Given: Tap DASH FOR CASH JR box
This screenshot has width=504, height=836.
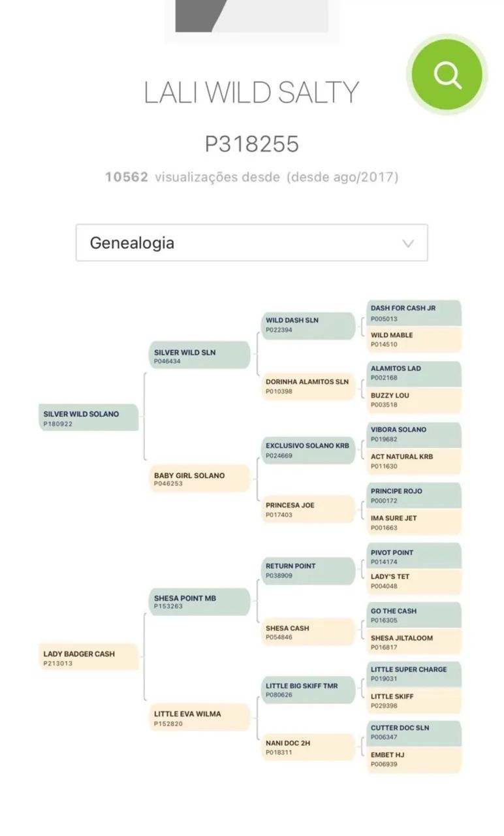Looking at the screenshot, I should pyautogui.click(x=413, y=313).
